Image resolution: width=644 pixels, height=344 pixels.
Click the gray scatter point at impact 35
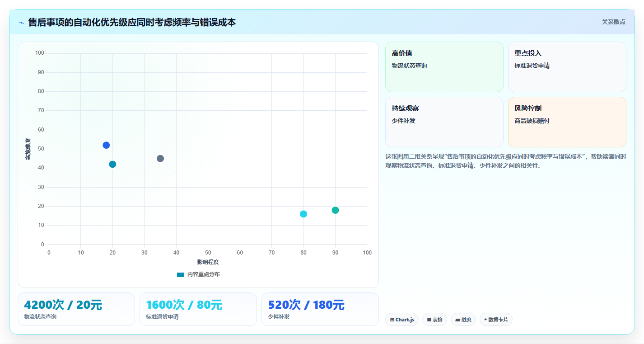[160, 159]
